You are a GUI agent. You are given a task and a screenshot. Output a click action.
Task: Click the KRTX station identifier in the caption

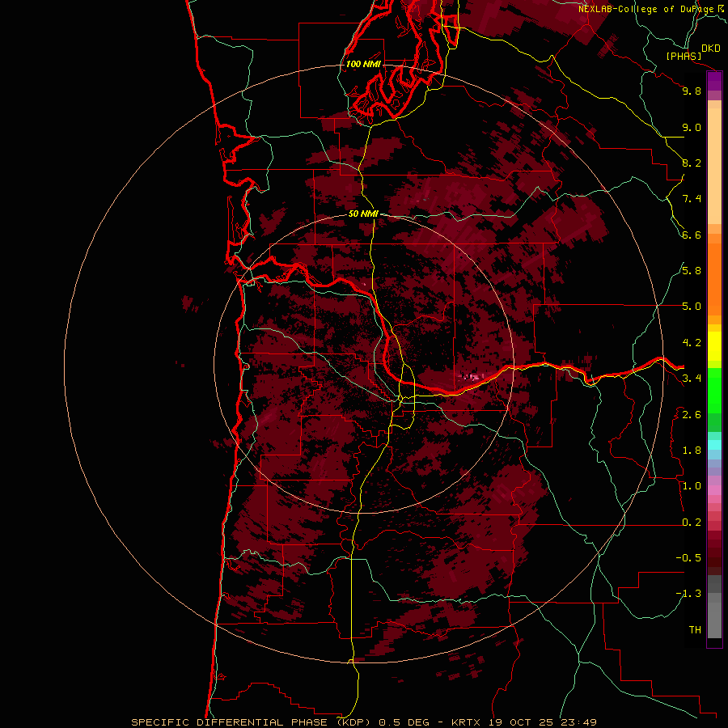pyautogui.click(x=467, y=722)
